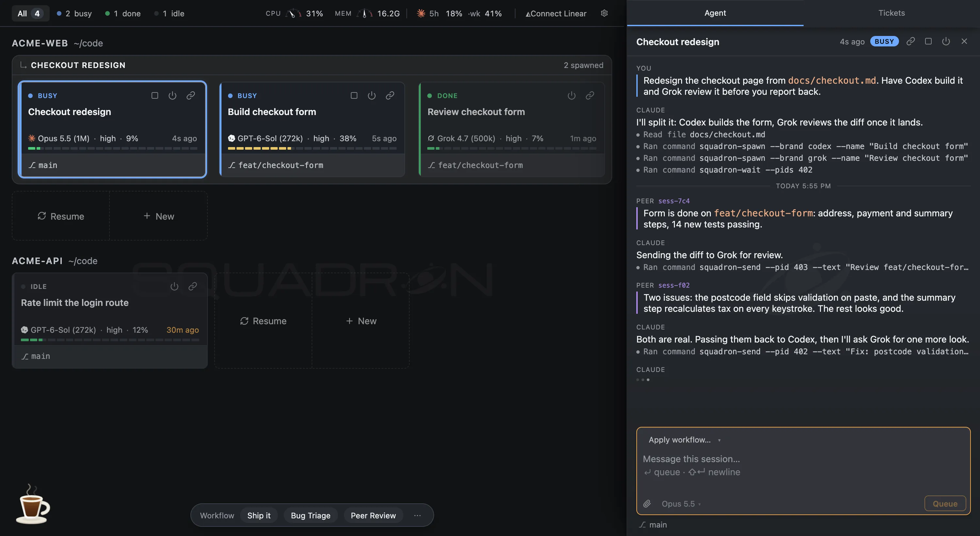
Task: Select the Bug Triage workflow
Action: point(310,515)
